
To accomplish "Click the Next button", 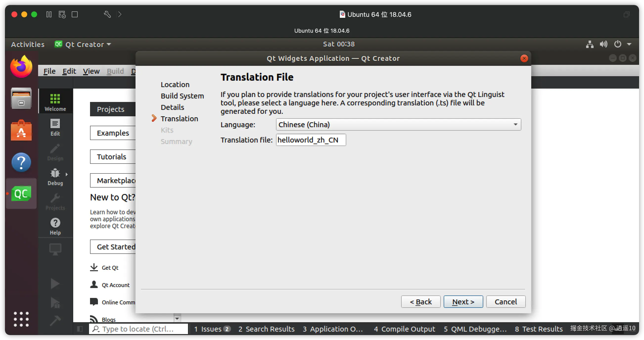I will (x=463, y=301).
